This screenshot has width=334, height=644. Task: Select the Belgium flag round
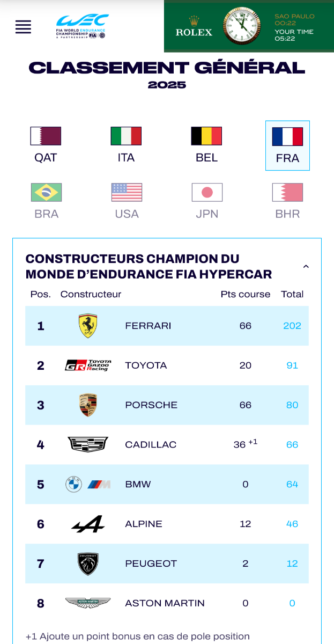tap(206, 145)
